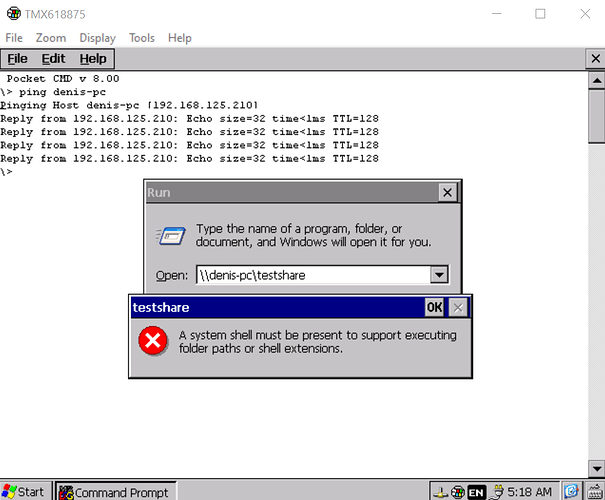Viewport: 605px width, 500px height.
Task: Click the Open: label in Run dialog
Action: point(172,275)
